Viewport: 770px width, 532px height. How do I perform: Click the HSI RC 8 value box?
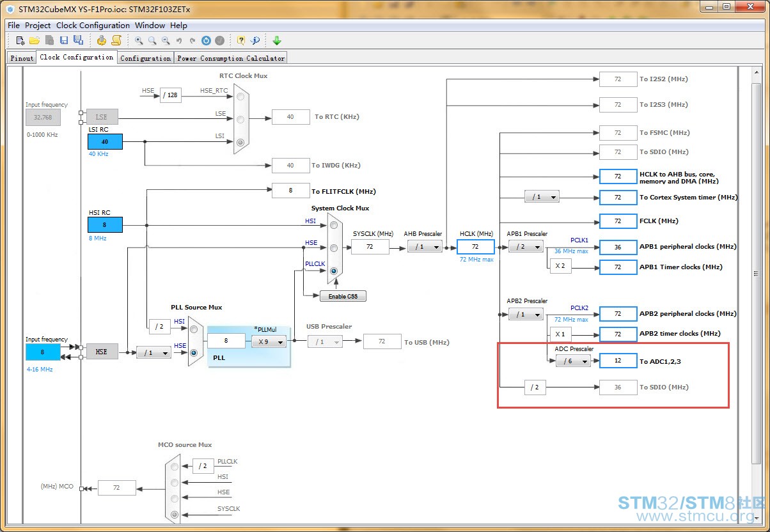click(105, 224)
